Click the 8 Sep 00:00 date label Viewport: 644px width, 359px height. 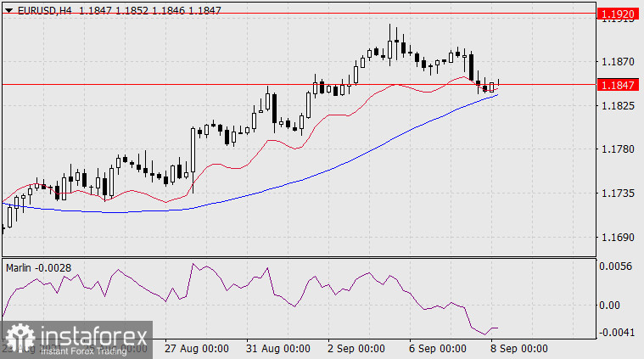click(518, 349)
